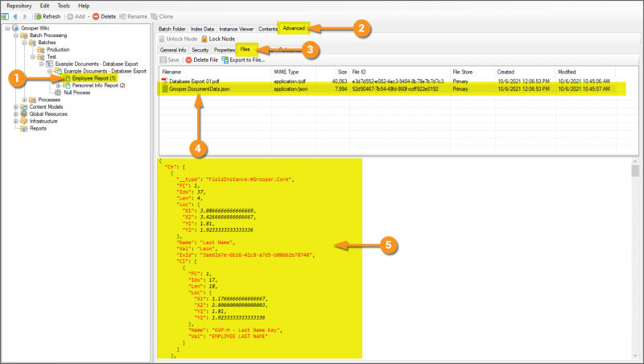Expand the Content Models tree node
Screen dimensions: 644x364
[14, 107]
